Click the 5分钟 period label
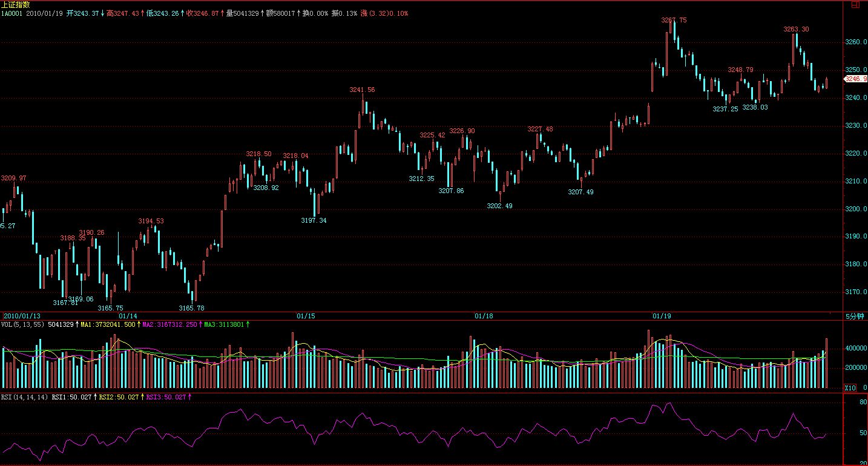The width and height of the screenshot is (868, 466). coord(854,316)
